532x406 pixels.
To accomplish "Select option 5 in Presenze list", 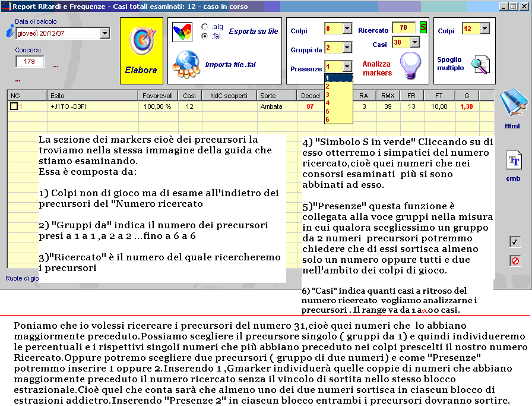I will tap(338, 111).
